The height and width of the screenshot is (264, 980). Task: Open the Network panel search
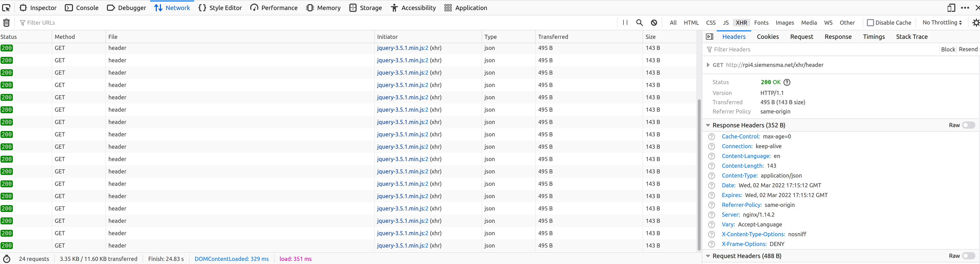640,22
